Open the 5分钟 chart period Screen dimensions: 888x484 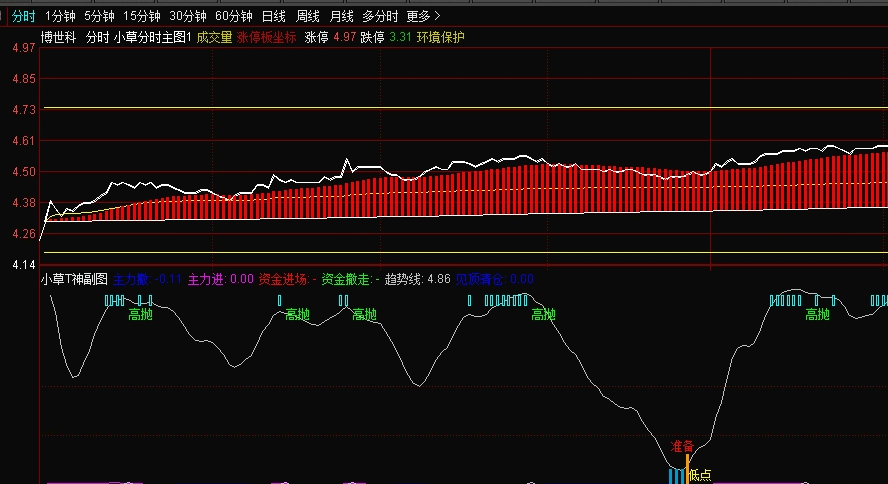99,16
